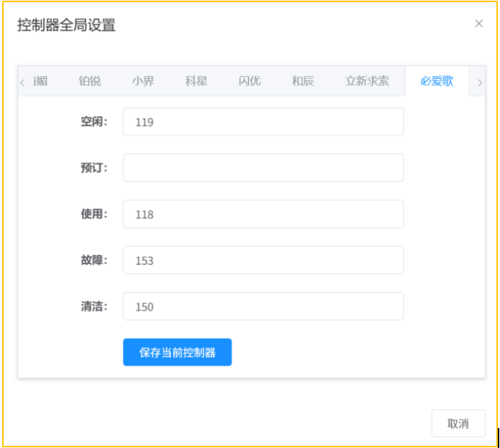
Task: Switch to the 铂锐 tab
Action: pos(90,81)
